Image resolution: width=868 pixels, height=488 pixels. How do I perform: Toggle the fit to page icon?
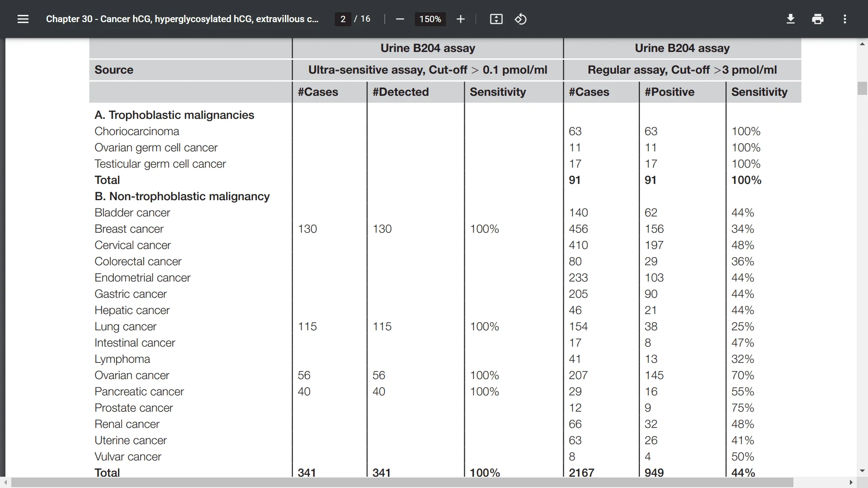point(496,19)
